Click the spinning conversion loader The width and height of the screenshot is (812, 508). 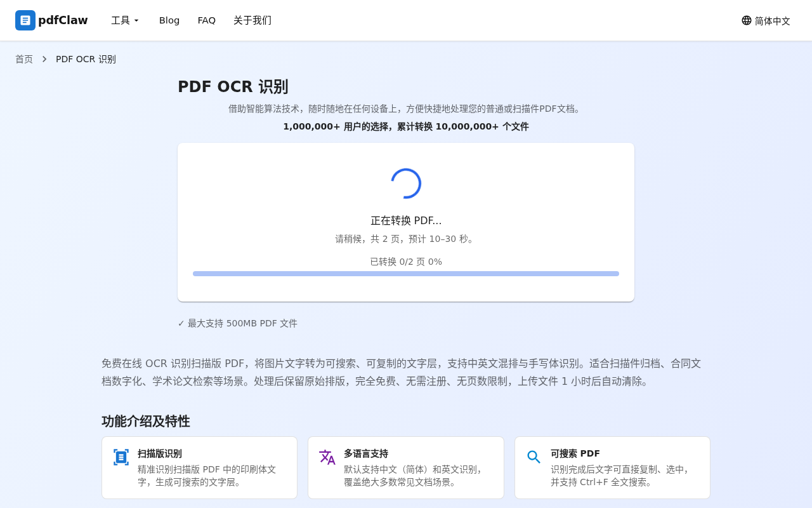point(406,184)
